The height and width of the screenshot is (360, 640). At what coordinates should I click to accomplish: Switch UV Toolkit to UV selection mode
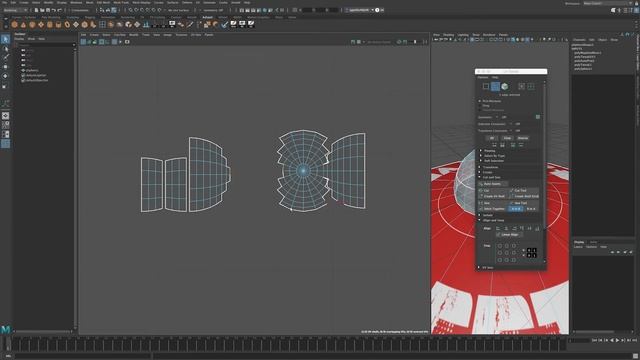(522, 86)
